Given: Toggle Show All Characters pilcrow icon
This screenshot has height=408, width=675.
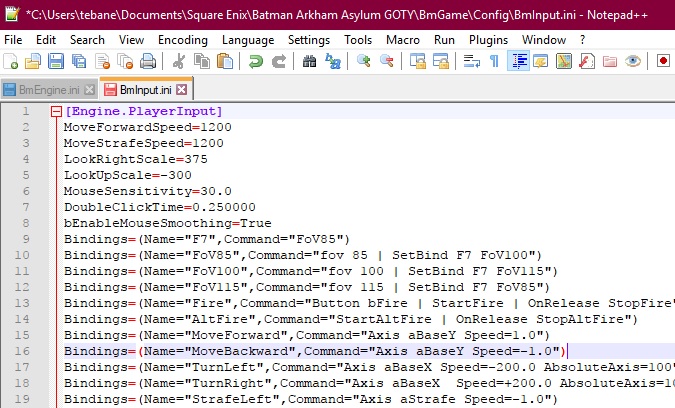Looking at the screenshot, I should 495,61.
